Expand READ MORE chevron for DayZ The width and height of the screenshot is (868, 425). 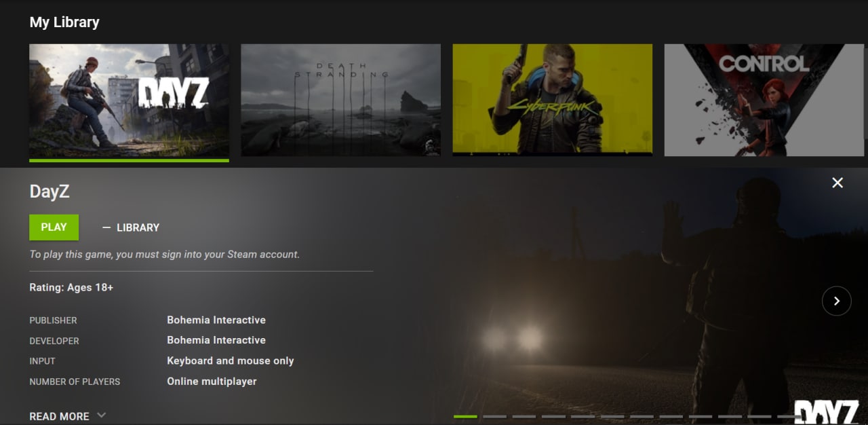pyautogui.click(x=102, y=415)
